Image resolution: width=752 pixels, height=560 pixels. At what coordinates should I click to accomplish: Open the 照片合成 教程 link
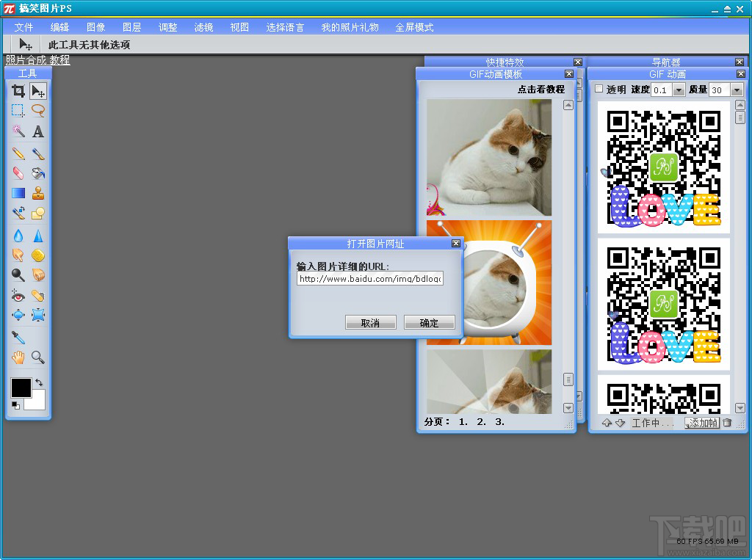38,60
